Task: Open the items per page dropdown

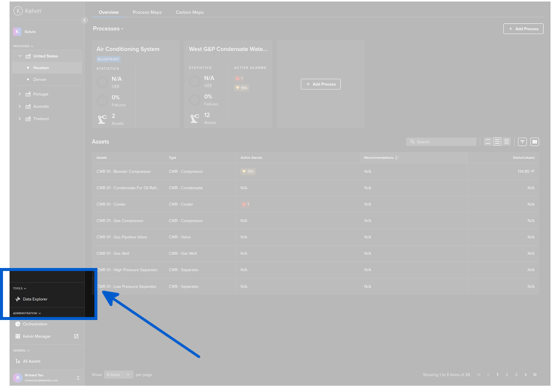Action: tap(119, 375)
